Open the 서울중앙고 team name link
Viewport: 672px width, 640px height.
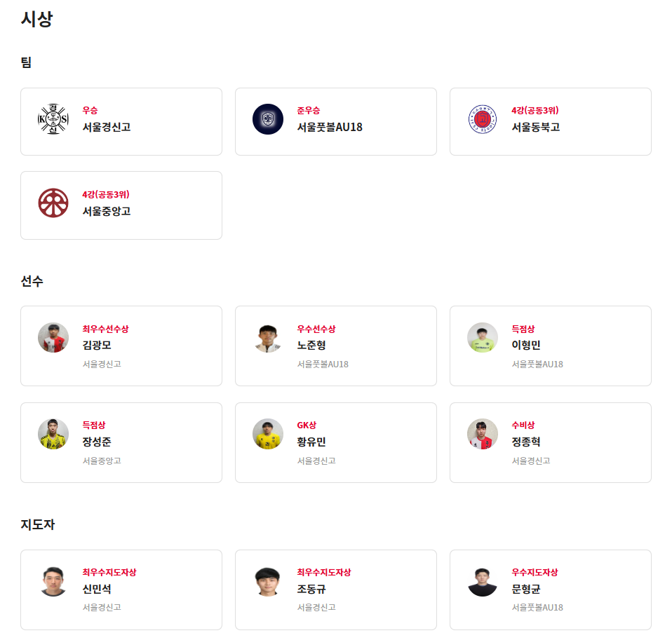tap(107, 211)
